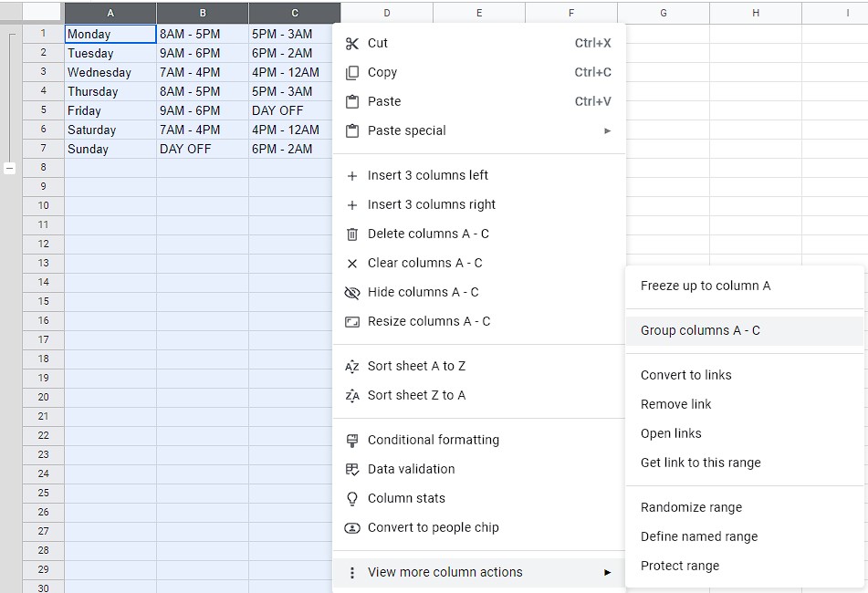
Task: Expand View more column actions arrow
Action: tap(607, 573)
